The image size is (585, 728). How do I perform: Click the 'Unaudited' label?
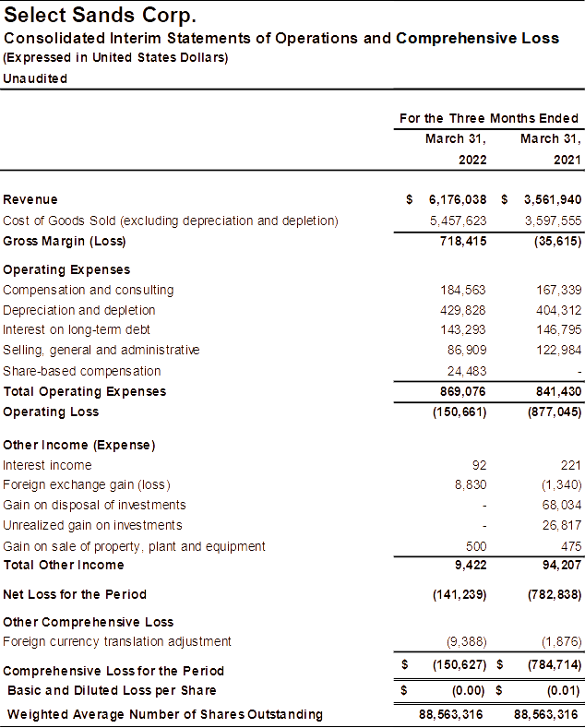point(35,78)
